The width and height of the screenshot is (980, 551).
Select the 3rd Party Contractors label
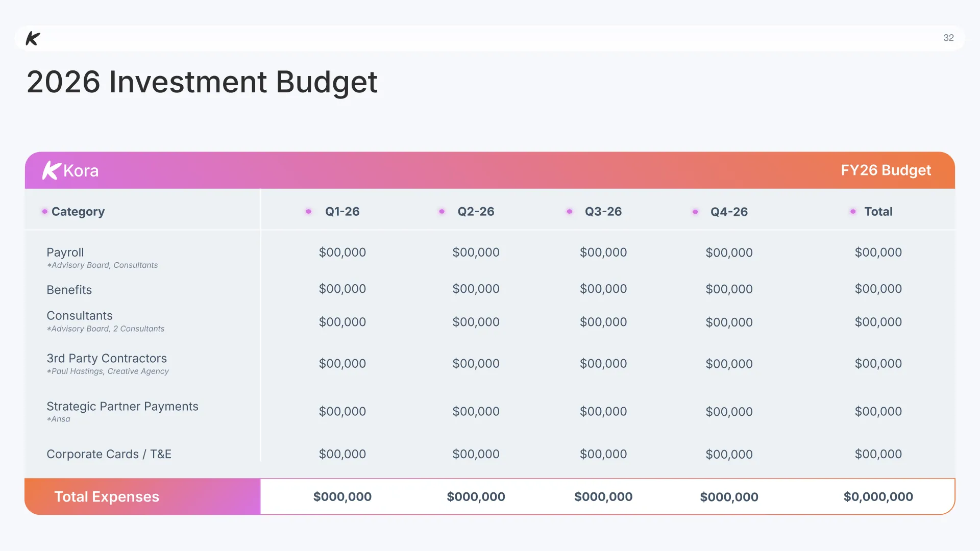[x=107, y=358]
